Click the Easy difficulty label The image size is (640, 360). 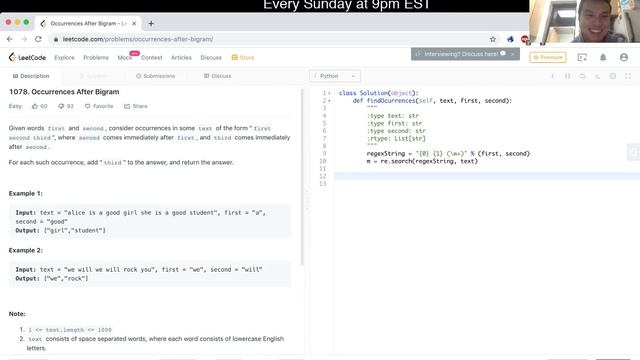pos(15,106)
